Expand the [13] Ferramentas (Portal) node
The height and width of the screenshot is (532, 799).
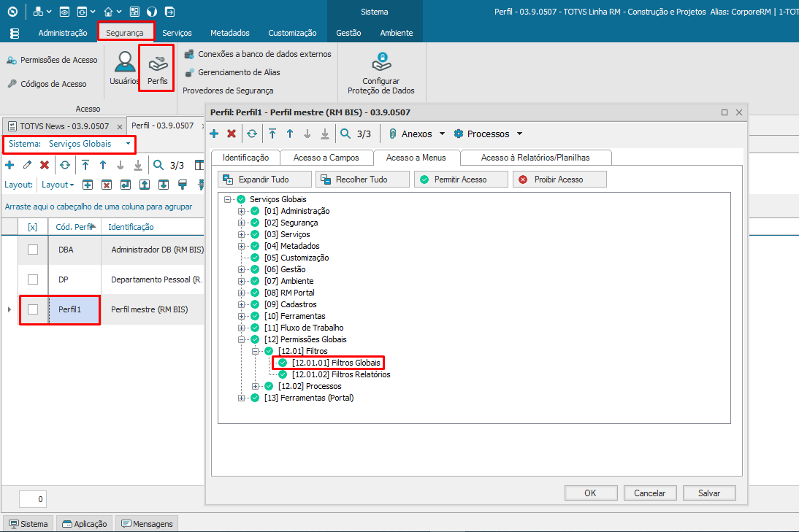pos(242,398)
